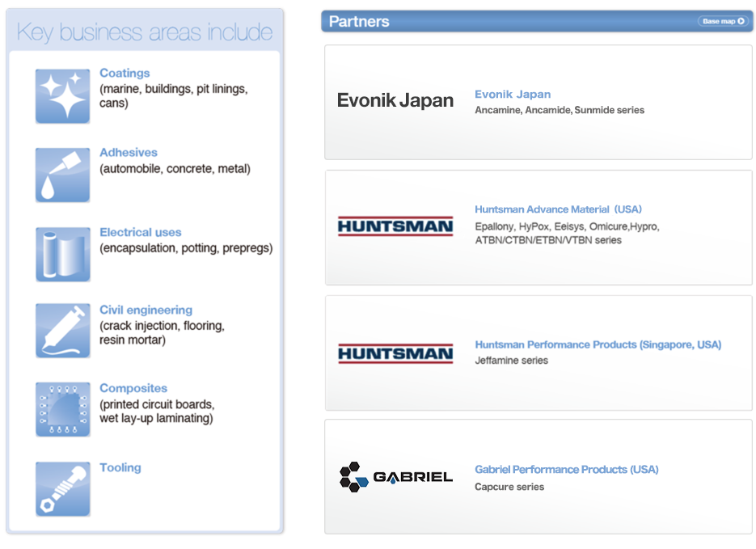Viewport: 756px width, 549px height.
Task: Click 'Ancamine, Ancamide, Sunmide series' text
Action: (560, 111)
